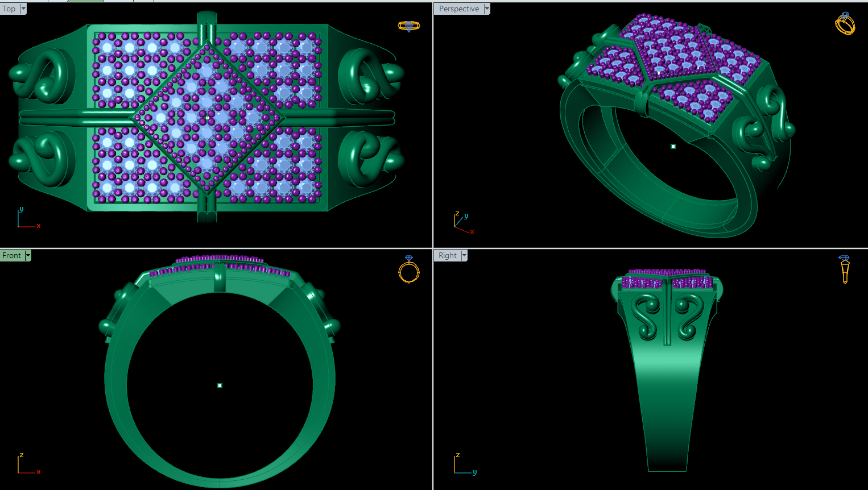868x490 pixels.
Task: Select the center point inside Front view ring
Action: point(220,385)
